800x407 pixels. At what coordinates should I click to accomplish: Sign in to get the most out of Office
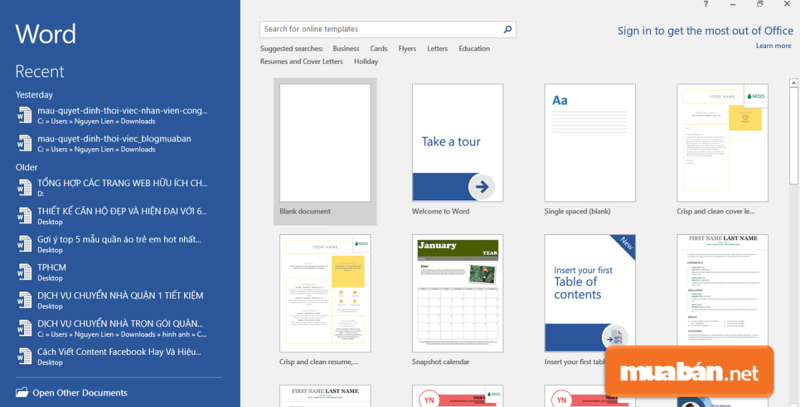tap(705, 31)
